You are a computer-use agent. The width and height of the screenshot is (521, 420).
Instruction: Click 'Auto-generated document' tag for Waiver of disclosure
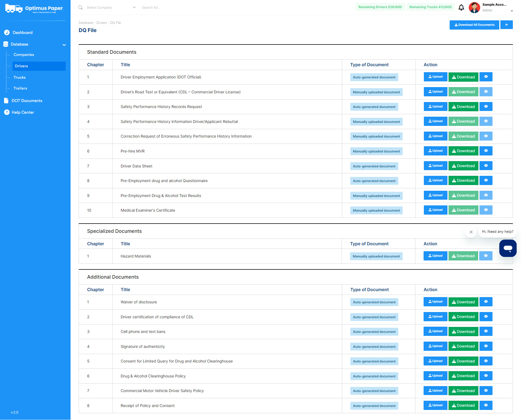point(374,302)
